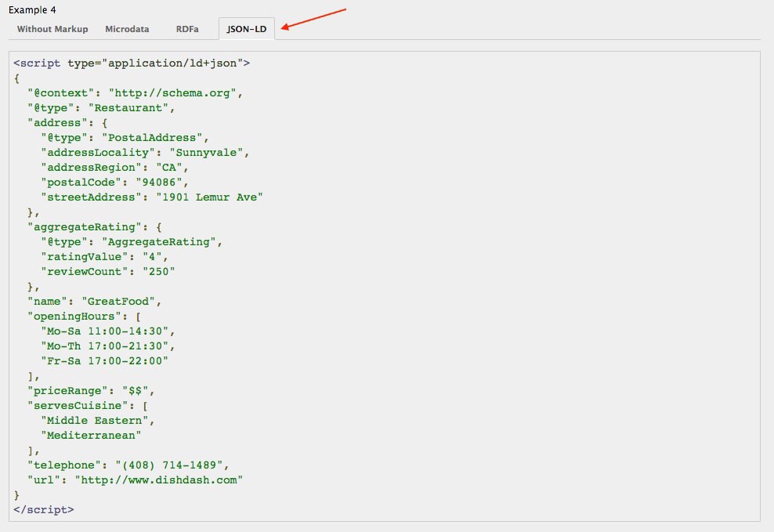Select the RDFa tab
The height and width of the screenshot is (532, 774).
pos(187,29)
